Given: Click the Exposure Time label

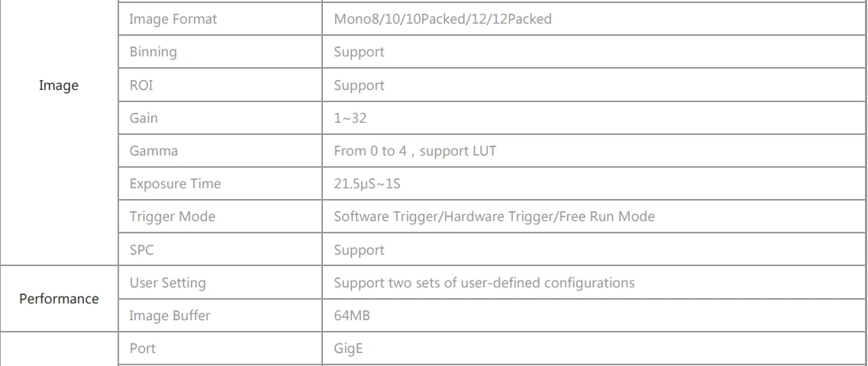Looking at the screenshot, I should 176,184.
